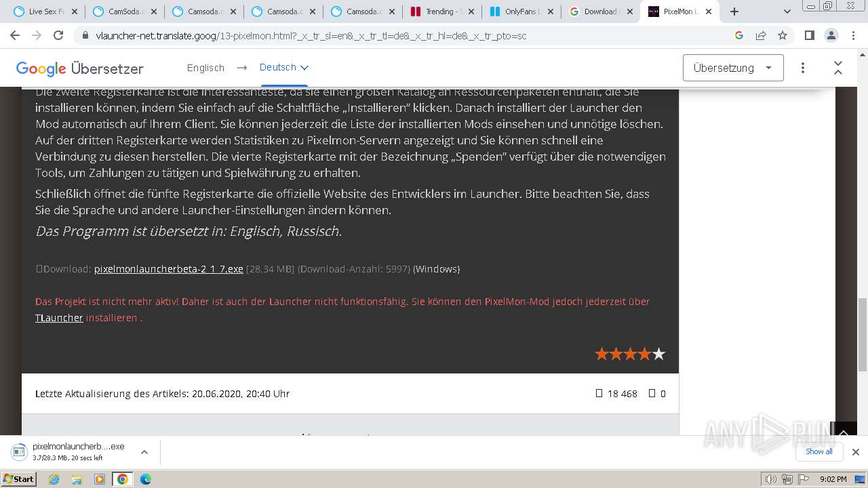Switch to the first CamSoda tab
The image size is (868, 488).
(125, 12)
